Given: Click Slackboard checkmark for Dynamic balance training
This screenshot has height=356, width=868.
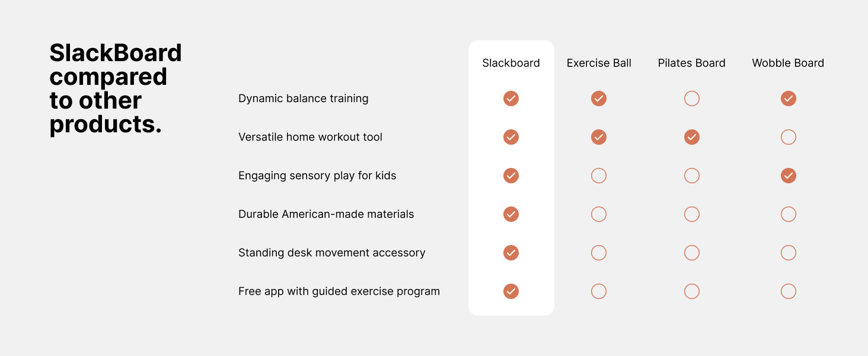Looking at the screenshot, I should click(x=511, y=98).
